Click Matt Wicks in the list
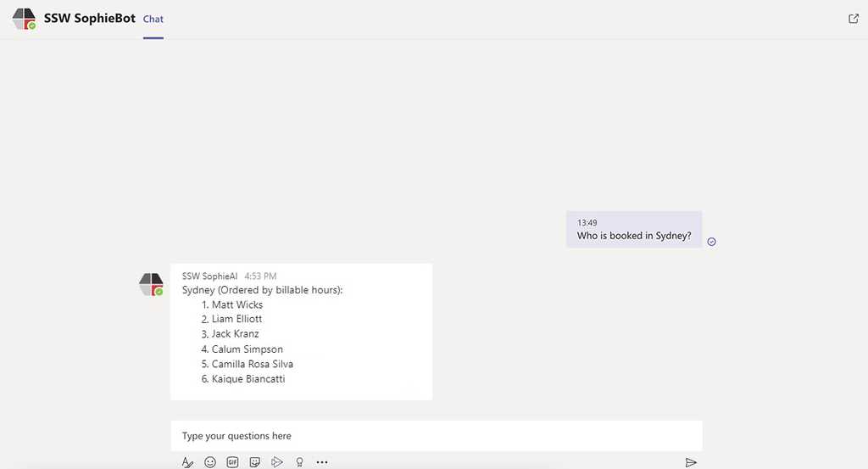868x469 pixels. [x=237, y=304]
